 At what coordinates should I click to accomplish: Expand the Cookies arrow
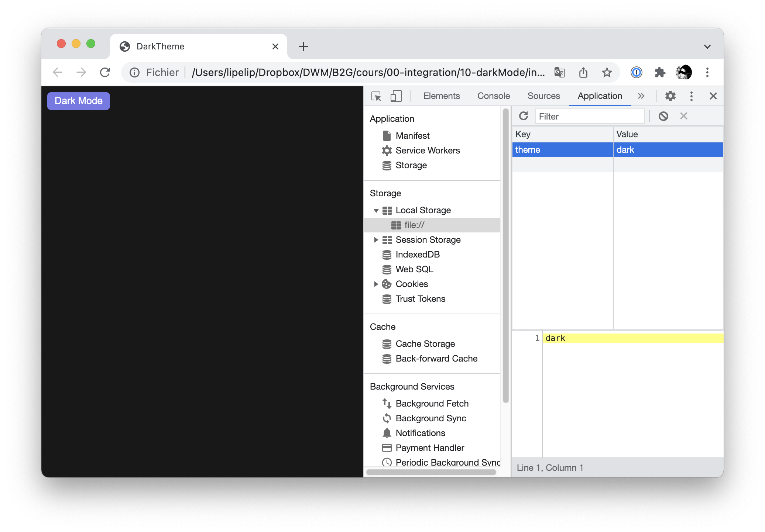pyautogui.click(x=376, y=284)
